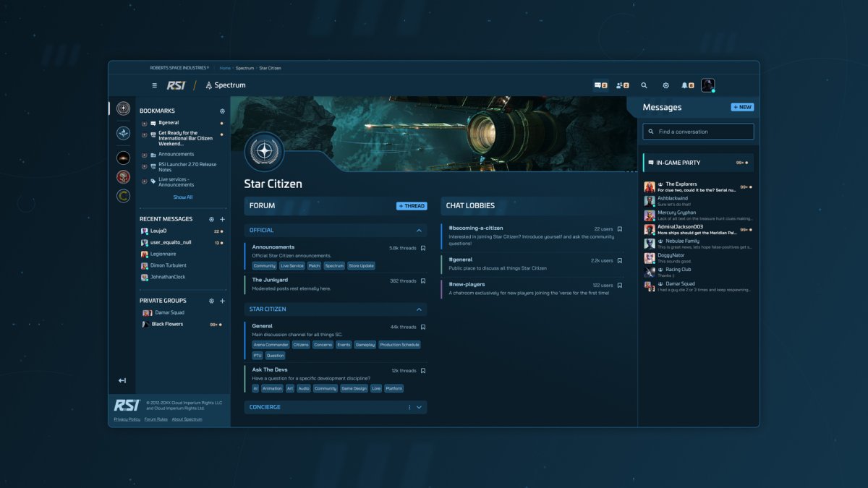Collapse the STAR CITIZEN forum section

pos(419,309)
